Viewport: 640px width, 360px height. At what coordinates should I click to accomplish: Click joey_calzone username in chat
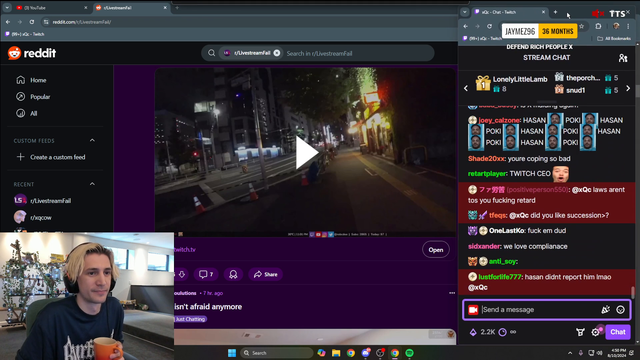(499, 120)
